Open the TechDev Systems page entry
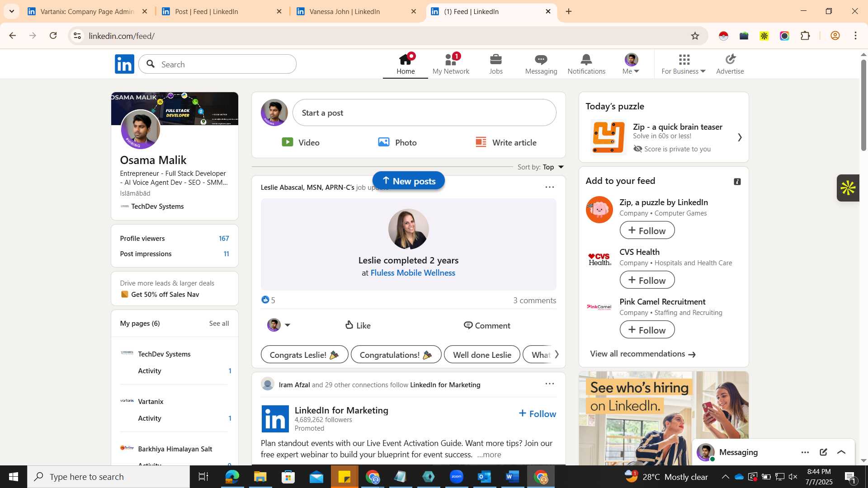Screen dimensions: 868x488 [x=164, y=354]
